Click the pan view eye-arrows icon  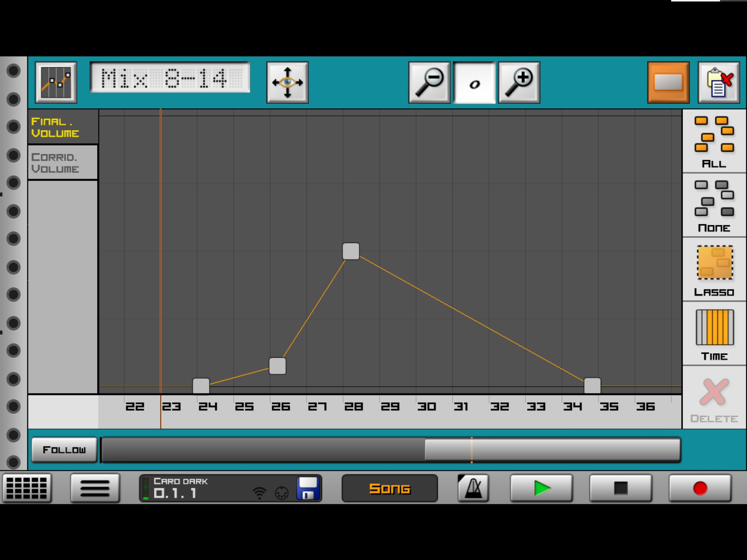click(x=287, y=82)
